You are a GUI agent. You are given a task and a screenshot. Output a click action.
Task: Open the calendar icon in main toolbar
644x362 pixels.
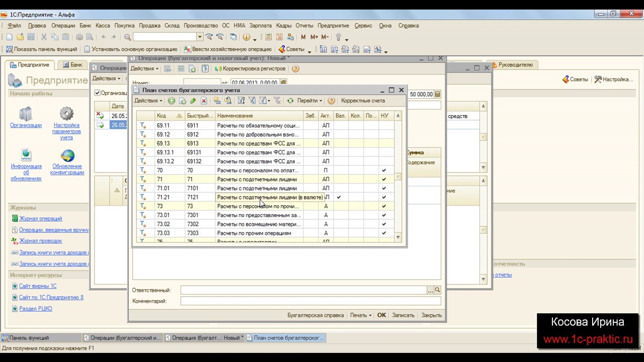click(x=279, y=37)
